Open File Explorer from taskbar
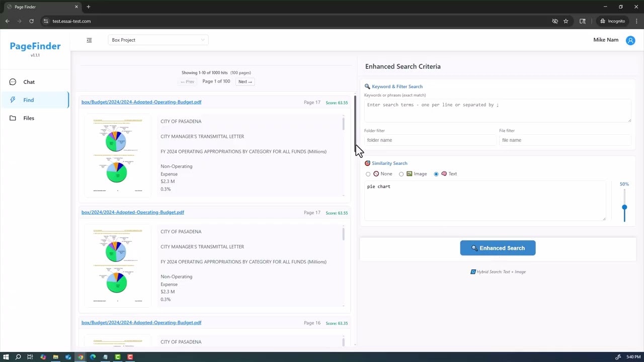 click(56, 357)
